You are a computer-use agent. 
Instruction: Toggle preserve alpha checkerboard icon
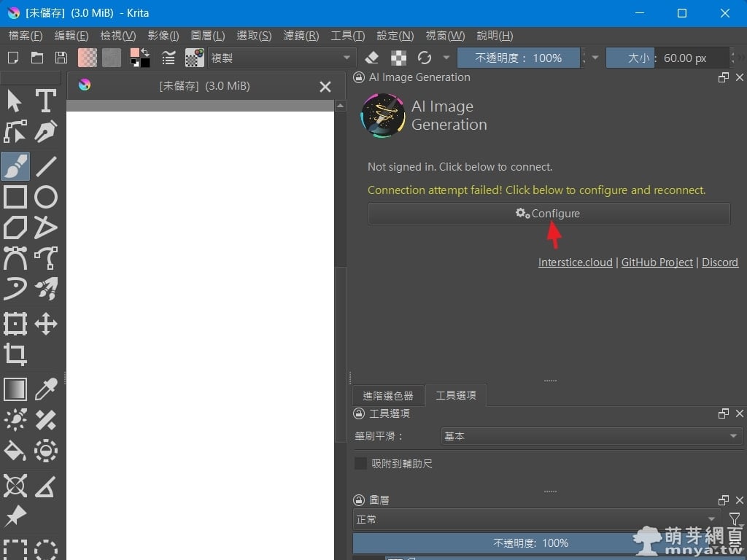click(x=398, y=58)
